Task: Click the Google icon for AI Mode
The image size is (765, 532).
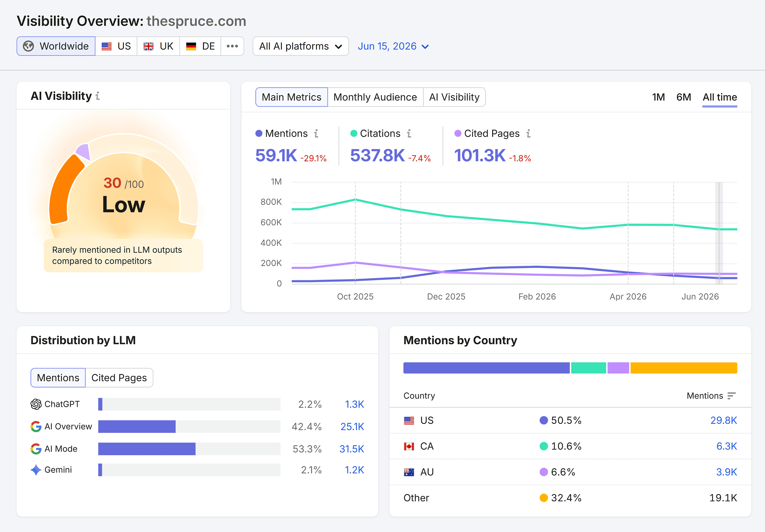Action: (36, 449)
